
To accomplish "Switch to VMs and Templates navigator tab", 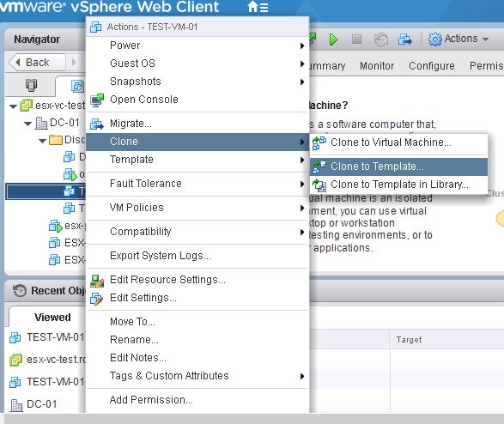I will click(77, 86).
